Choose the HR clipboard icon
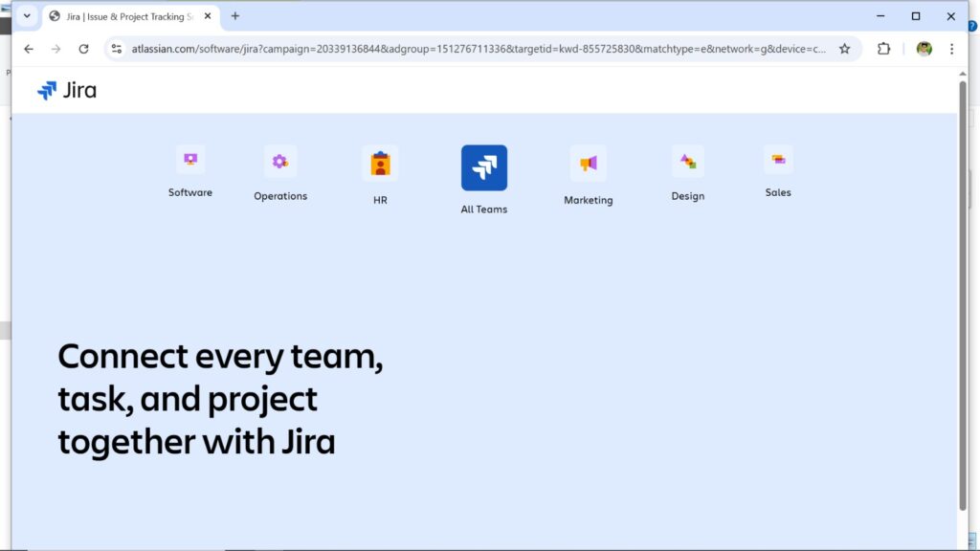 (x=380, y=164)
